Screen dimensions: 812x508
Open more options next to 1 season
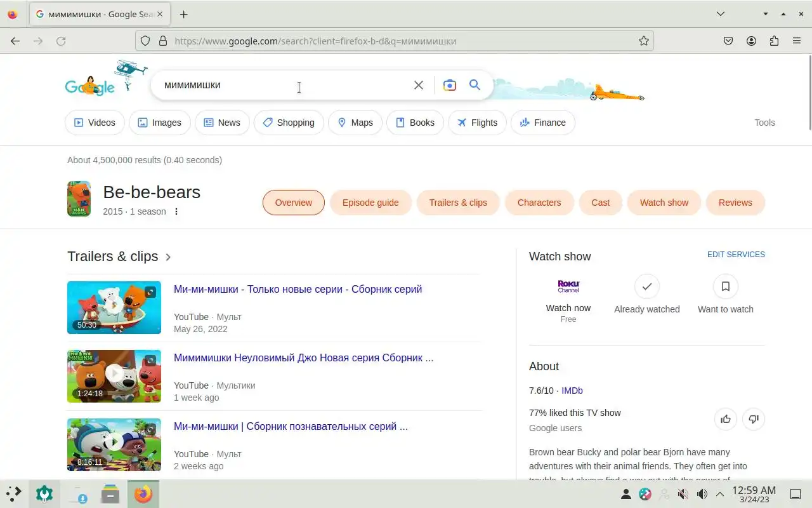[x=176, y=211]
